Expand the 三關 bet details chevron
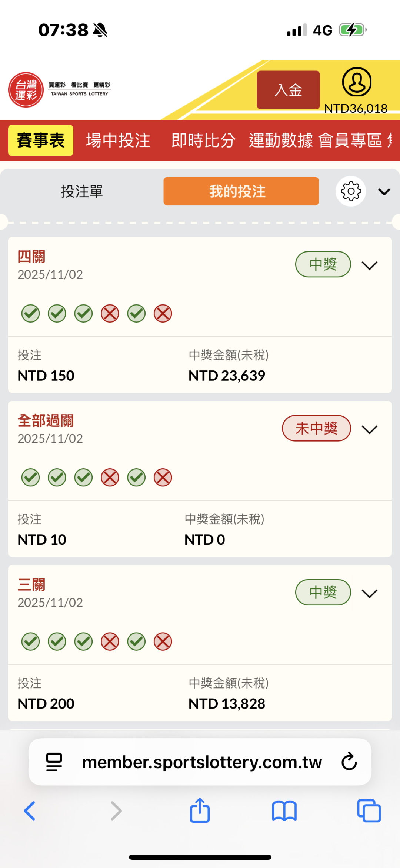400x868 pixels. [x=369, y=593]
